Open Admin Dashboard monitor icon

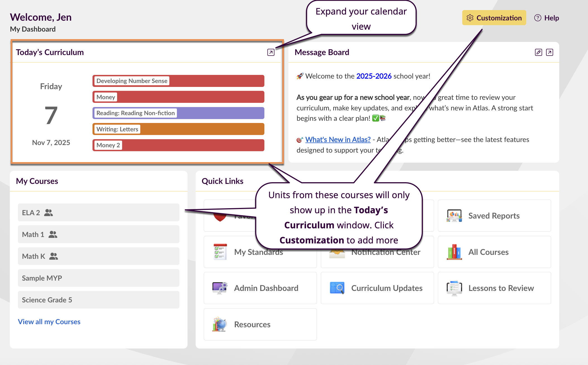(x=220, y=288)
